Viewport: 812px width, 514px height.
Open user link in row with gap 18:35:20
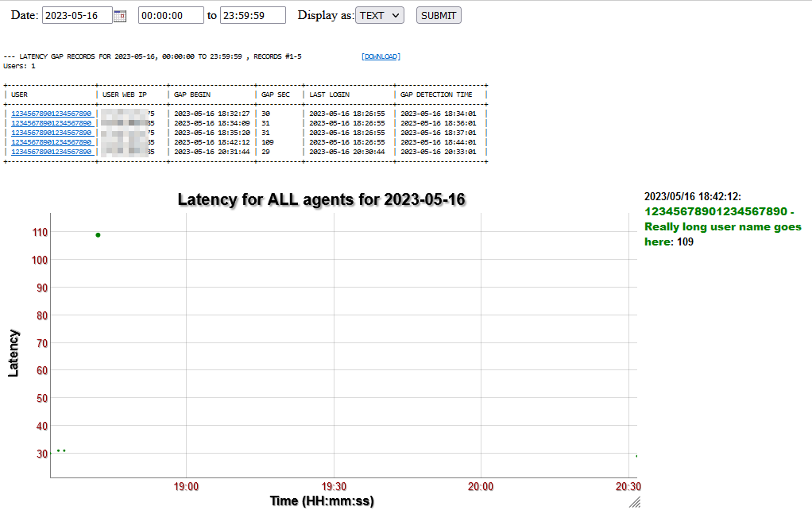(x=52, y=133)
